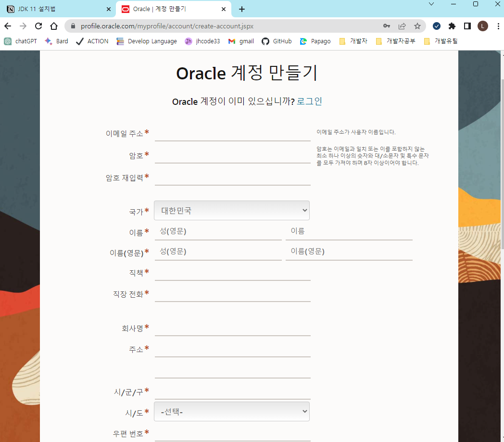Open the browser home page
The height and width of the screenshot is (442, 504).
point(54,26)
